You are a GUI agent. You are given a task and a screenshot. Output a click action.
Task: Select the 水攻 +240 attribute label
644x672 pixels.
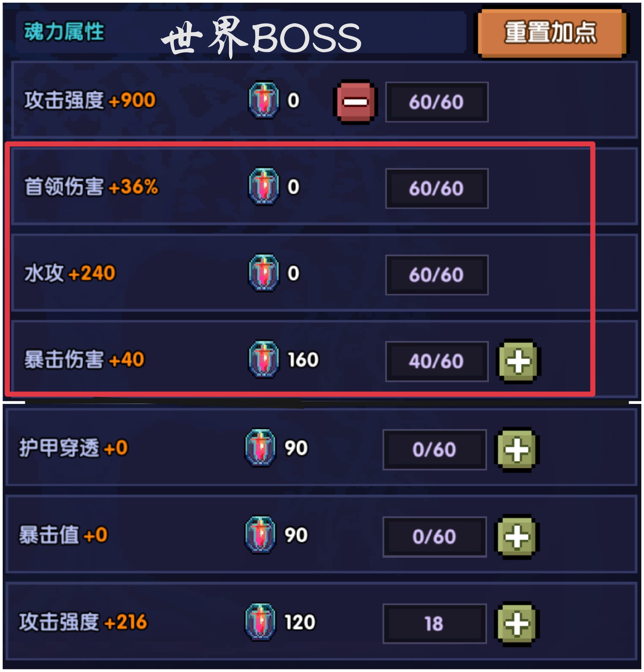tap(70, 273)
